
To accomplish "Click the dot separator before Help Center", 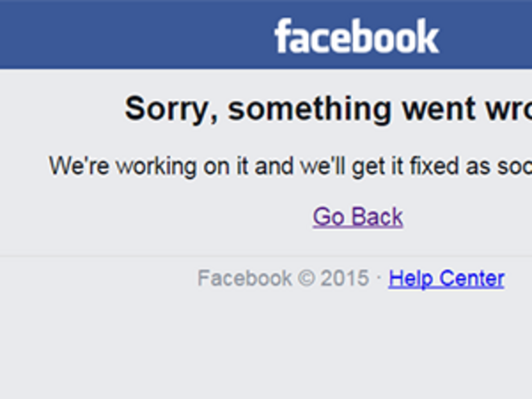I will [379, 278].
